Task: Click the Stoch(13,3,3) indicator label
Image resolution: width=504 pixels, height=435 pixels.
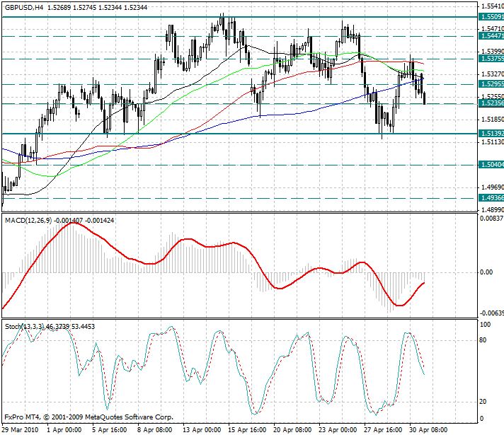Action: [25, 327]
